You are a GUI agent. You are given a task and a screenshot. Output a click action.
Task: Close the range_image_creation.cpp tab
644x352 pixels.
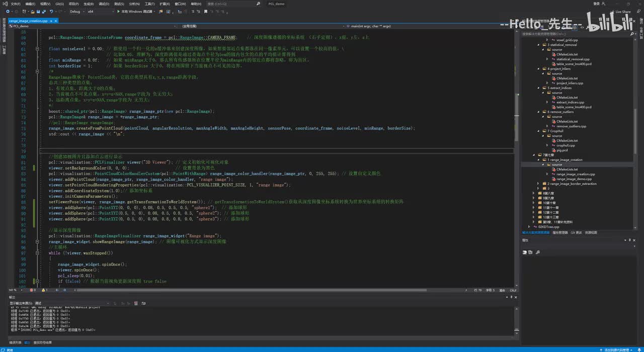point(56,21)
